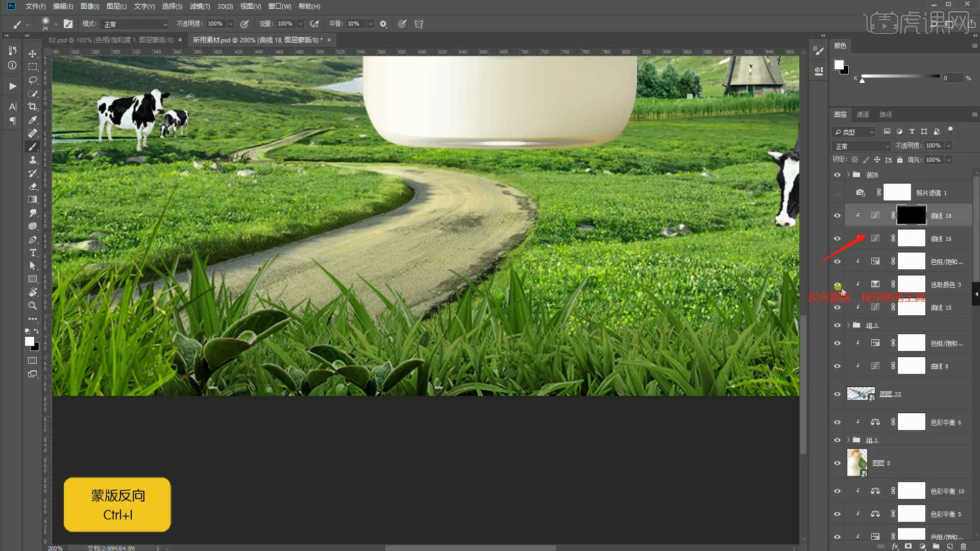Screen dimensions: 980x551
Task: Add layer mask from Layers panel bottom
Action: coord(908,546)
